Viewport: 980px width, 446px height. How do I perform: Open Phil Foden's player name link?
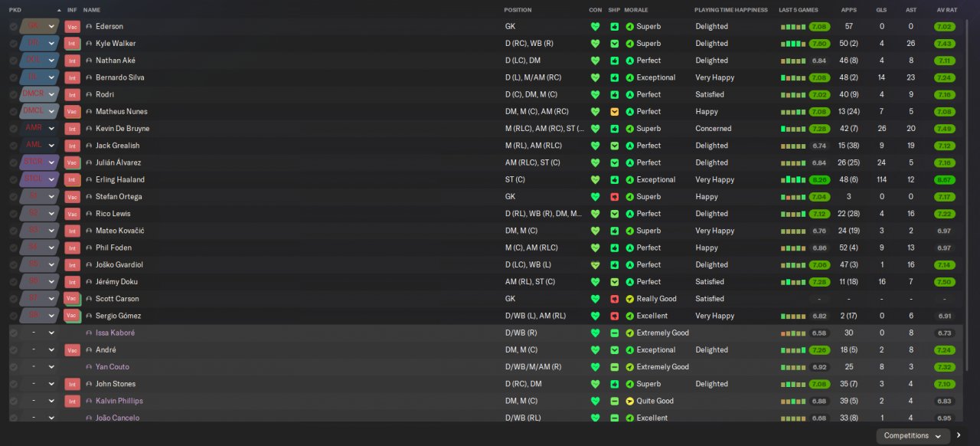[x=113, y=248]
